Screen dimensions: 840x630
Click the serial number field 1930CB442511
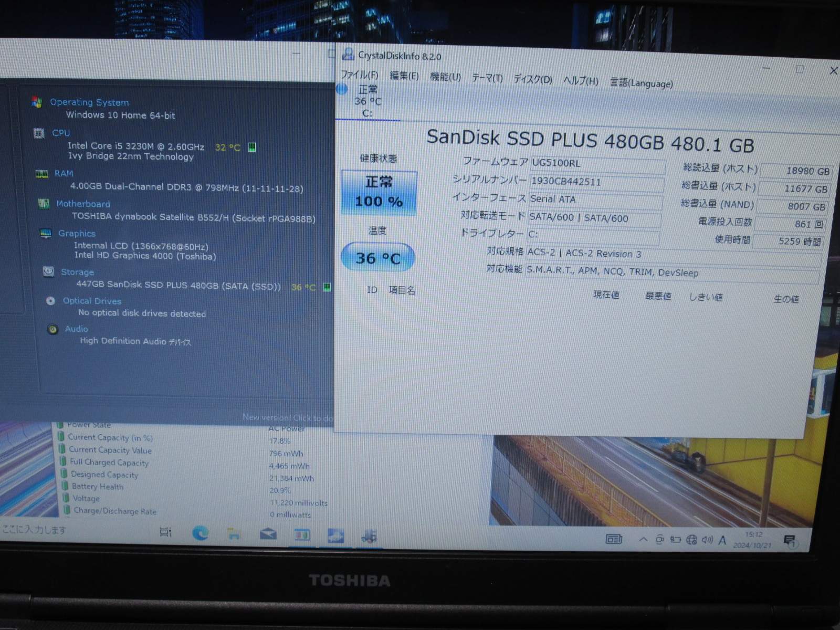597,183
